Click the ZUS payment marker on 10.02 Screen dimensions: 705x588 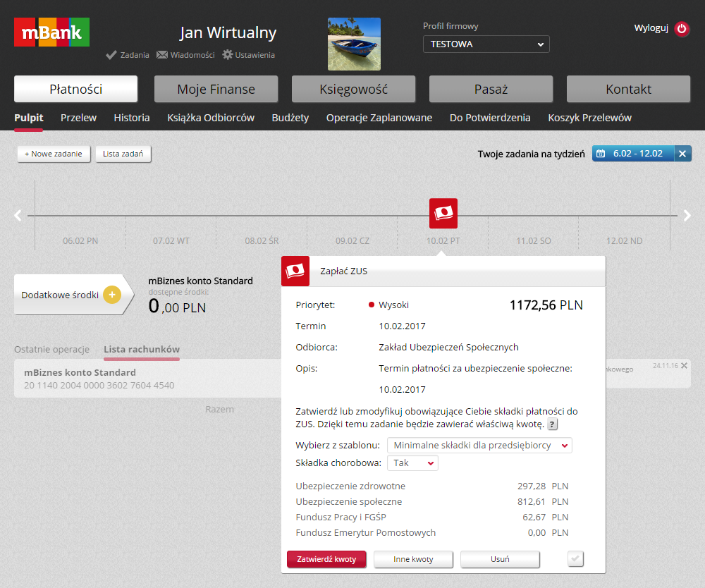[x=443, y=213]
